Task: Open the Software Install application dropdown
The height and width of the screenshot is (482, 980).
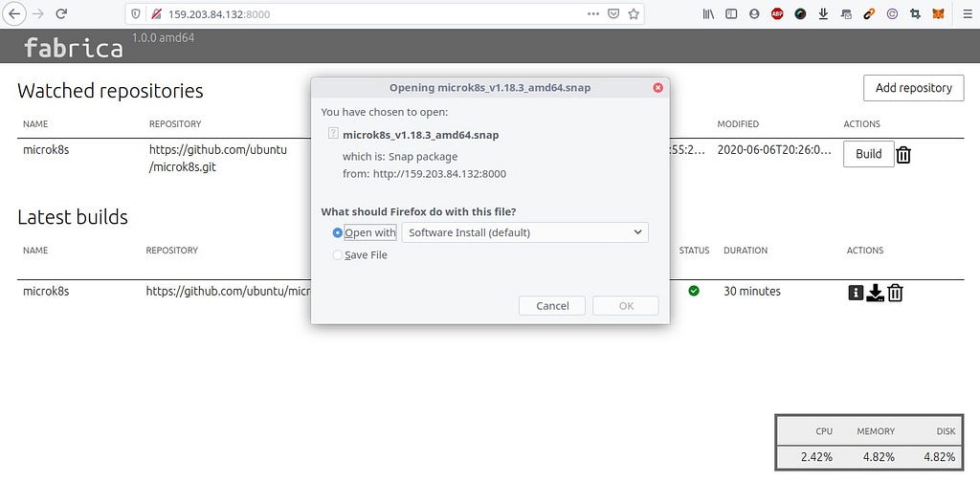Action: coord(525,232)
